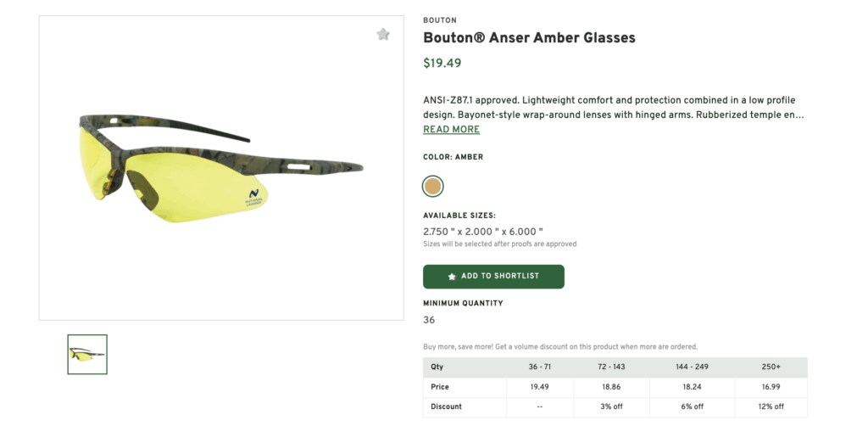Select the 36 - 71 quantity column
This screenshot has width=868, height=426.
(x=540, y=367)
